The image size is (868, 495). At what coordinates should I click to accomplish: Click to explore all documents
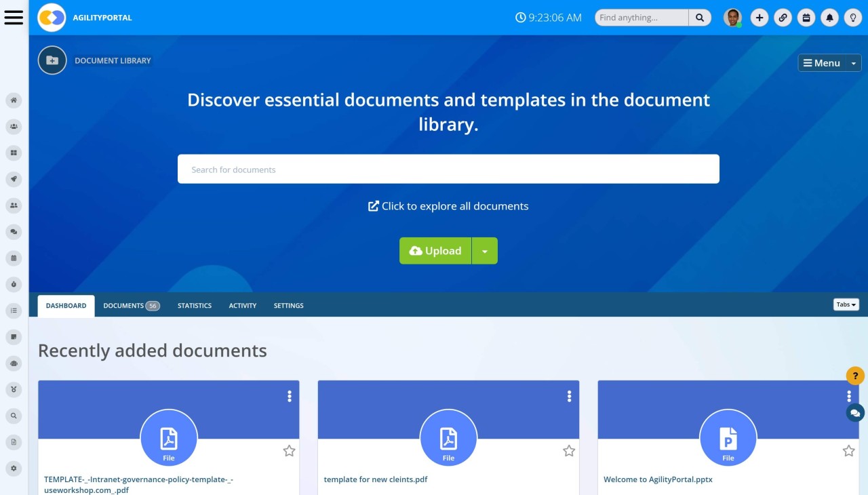coord(448,205)
